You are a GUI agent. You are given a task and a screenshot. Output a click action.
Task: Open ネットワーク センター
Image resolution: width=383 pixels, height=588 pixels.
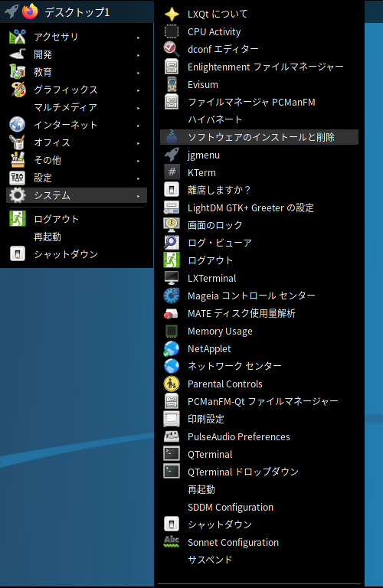[259, 366]
